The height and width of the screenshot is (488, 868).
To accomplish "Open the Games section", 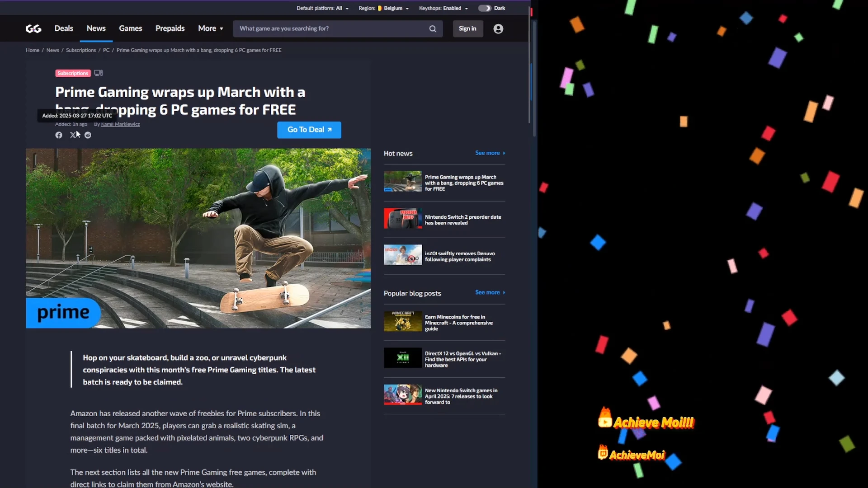I will pyautogui.click(x=131, y=28).
